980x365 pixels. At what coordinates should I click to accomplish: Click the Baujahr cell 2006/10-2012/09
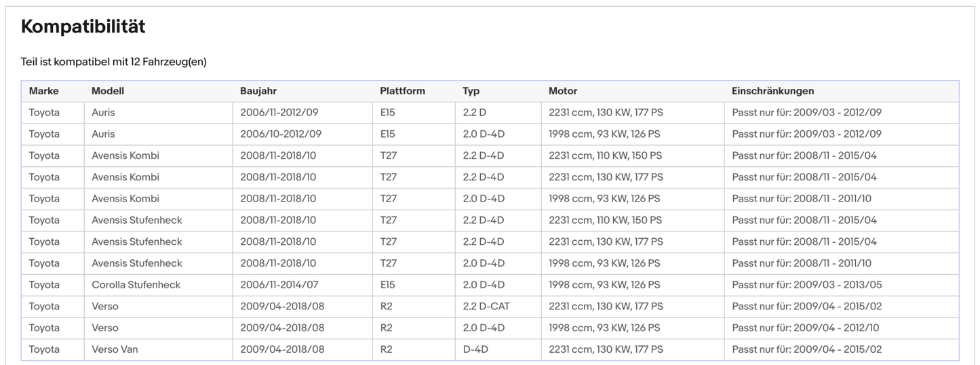pyautogui.click(x=281, y=134)
